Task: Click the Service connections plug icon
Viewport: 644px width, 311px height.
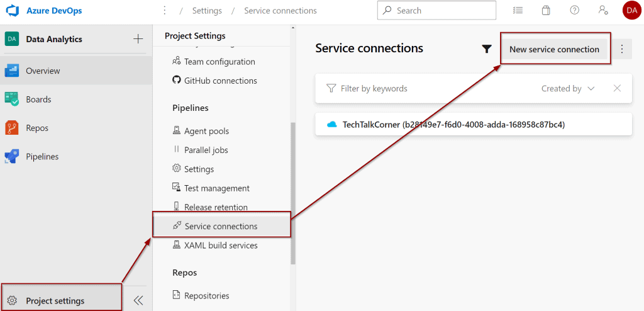Action: click(x=177, y=225)
